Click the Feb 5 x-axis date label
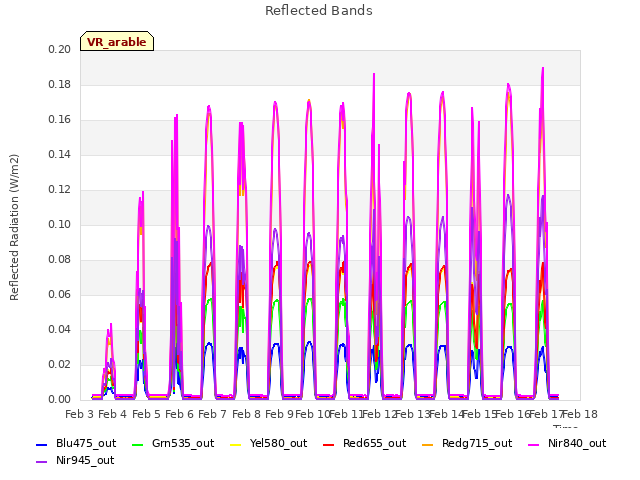Screen dimensions: 640x480 click(146, 414)
